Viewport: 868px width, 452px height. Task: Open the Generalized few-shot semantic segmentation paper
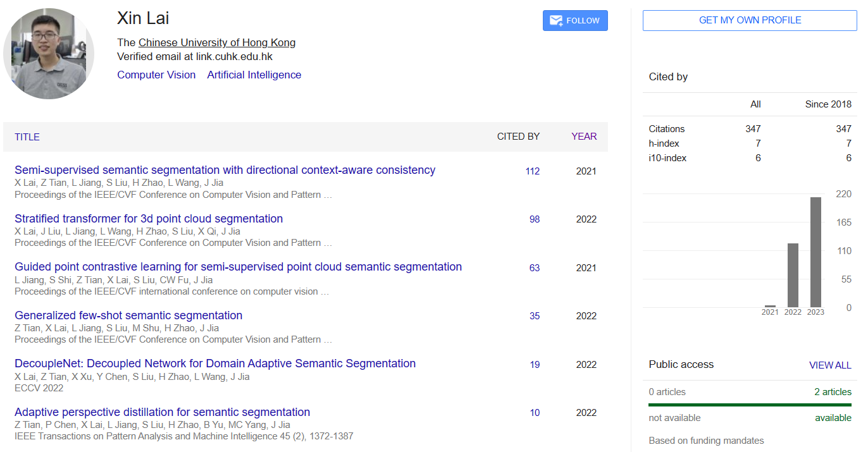click(x=128, y=315)
